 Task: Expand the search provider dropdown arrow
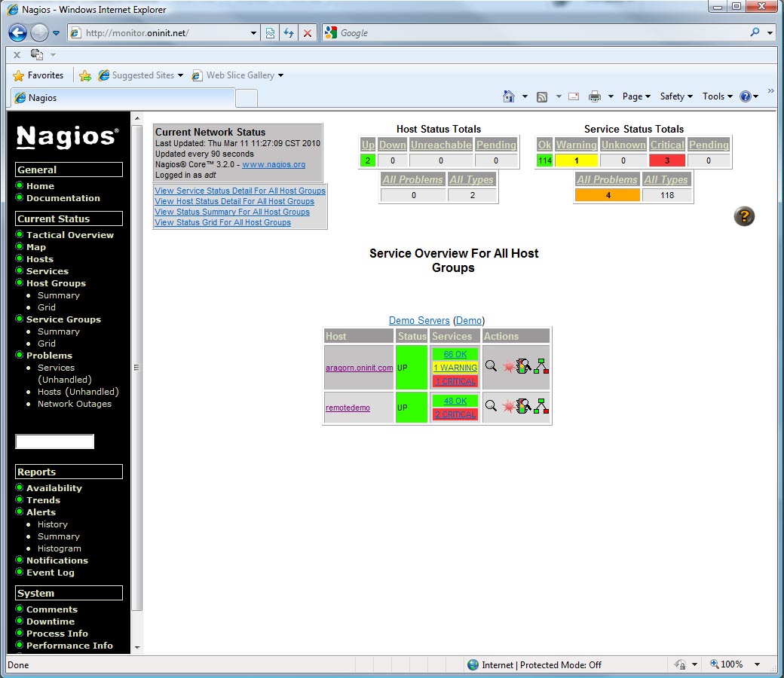tap(770, 33)
